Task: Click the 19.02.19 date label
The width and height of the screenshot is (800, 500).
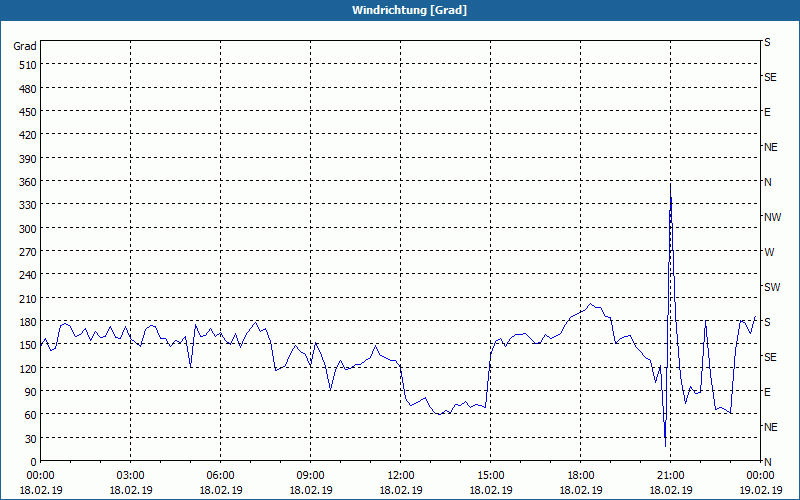Action: click(762, 490)
